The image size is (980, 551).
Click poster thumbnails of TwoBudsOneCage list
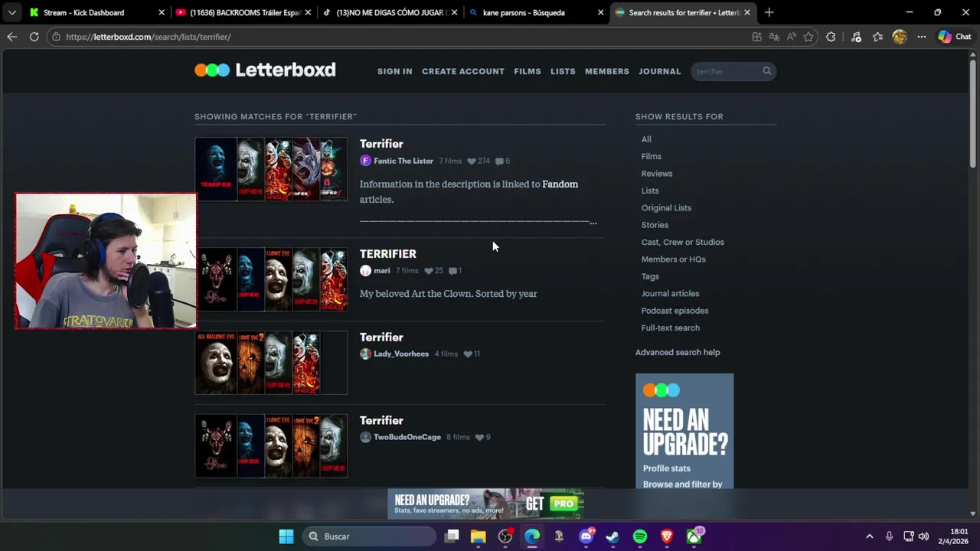point(271,446)
